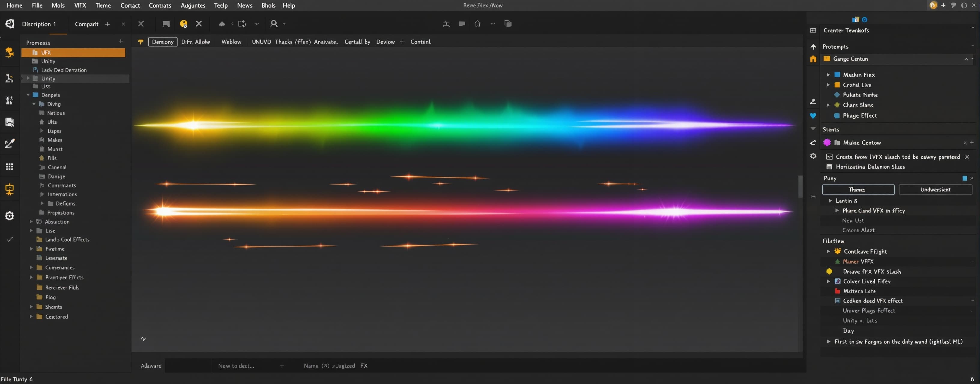Switch to the Compartt tab
The image size is (980, 384).
pos(87,24)
